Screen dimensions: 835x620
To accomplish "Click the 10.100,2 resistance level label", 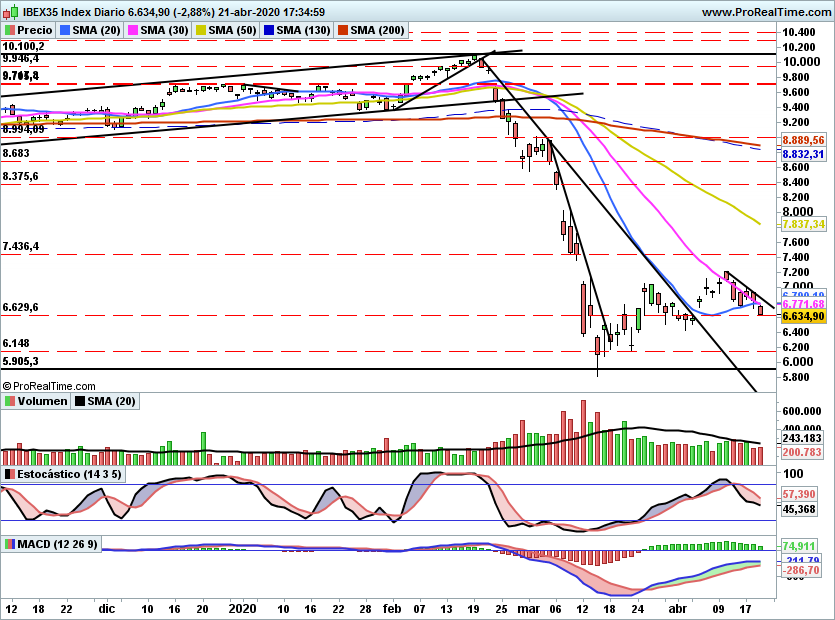I will (23, 46).
